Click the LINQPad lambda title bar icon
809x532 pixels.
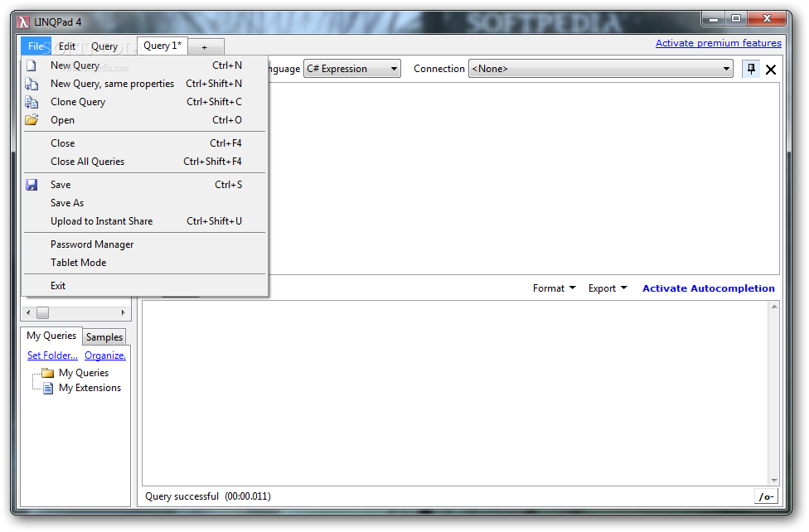coord(23,22)
